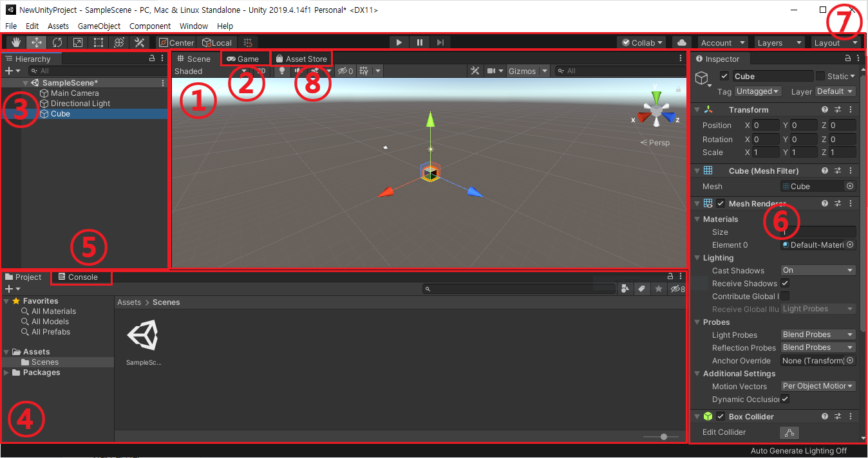Open the Motion Vectors dropdown
The height and width of the screenshot is (458, 868).
point(818,386)
